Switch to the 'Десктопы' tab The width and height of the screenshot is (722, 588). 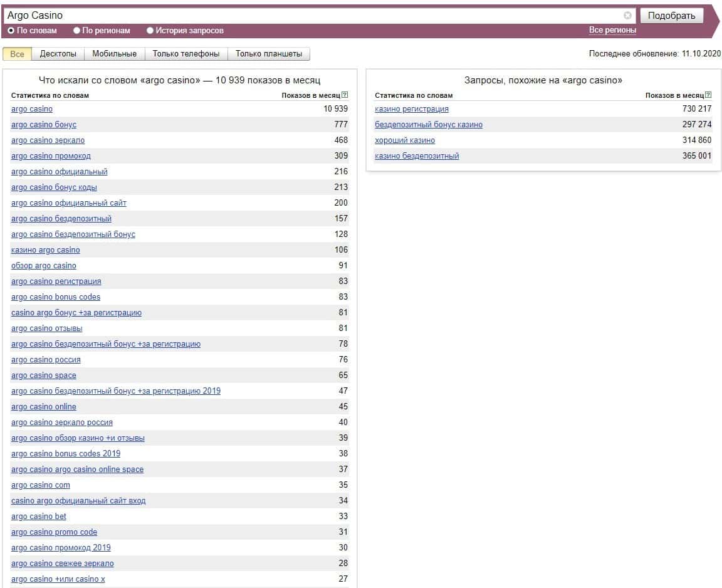[x=58, y=54]
